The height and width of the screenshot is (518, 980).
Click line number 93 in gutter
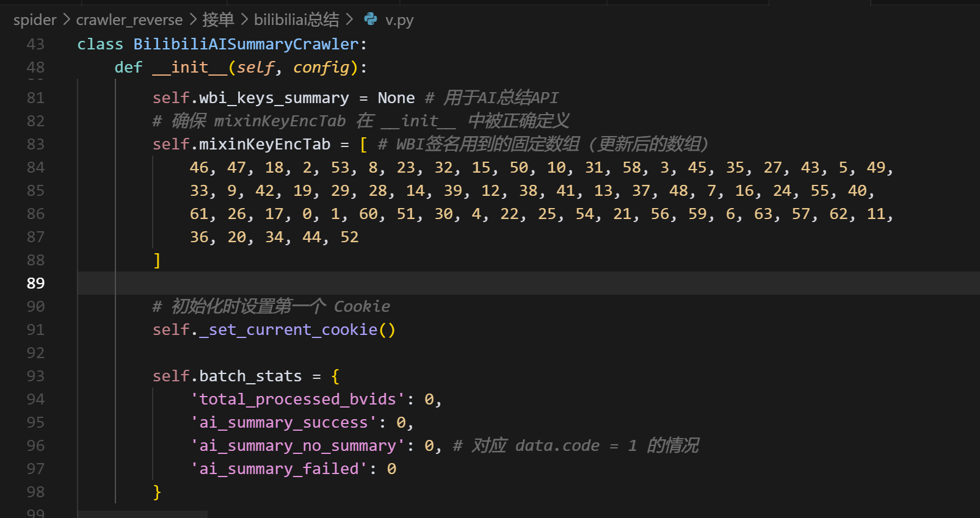pos(35,376)
